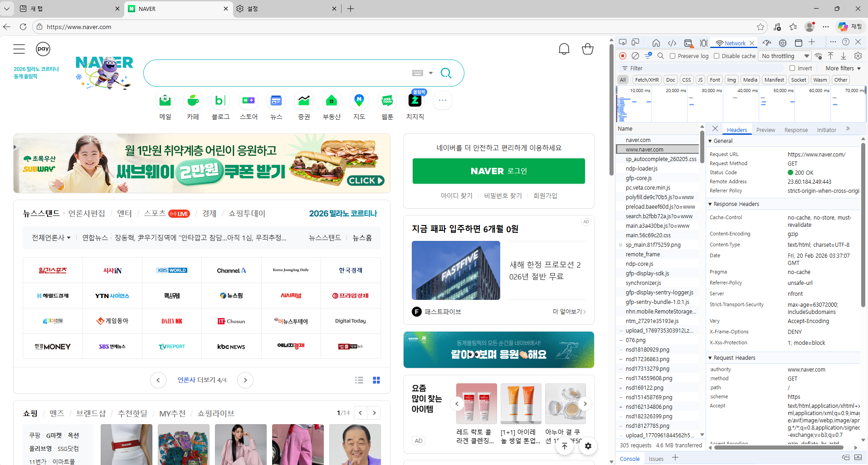Toggle device emulation icon in DevTools
This screenshot has width=868, height=465.
635,42
